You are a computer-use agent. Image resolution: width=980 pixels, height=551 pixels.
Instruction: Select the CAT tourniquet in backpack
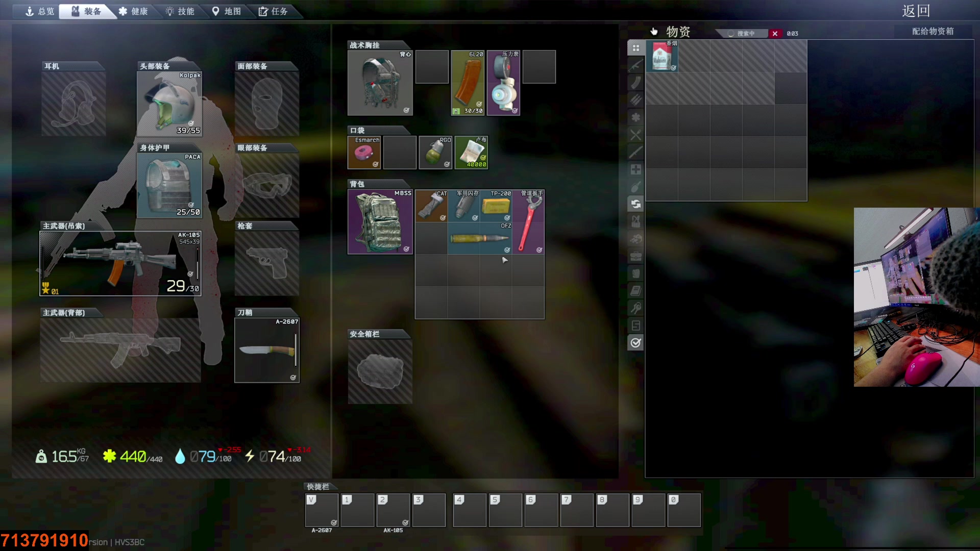pyautogui.click(x=431, y=206)
